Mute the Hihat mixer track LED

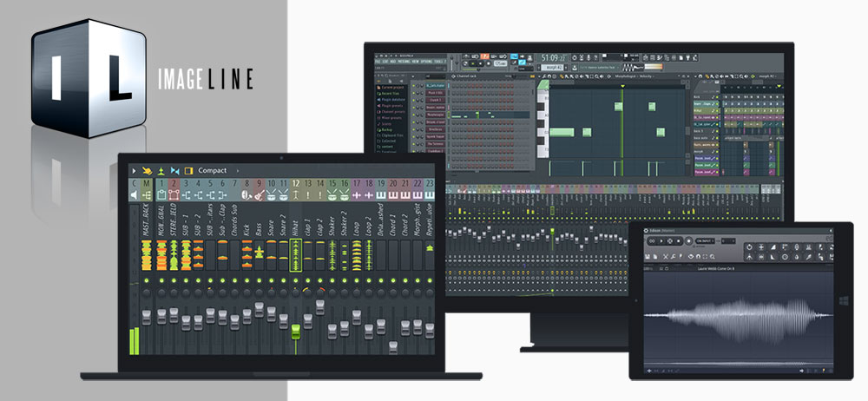(296, 280)
